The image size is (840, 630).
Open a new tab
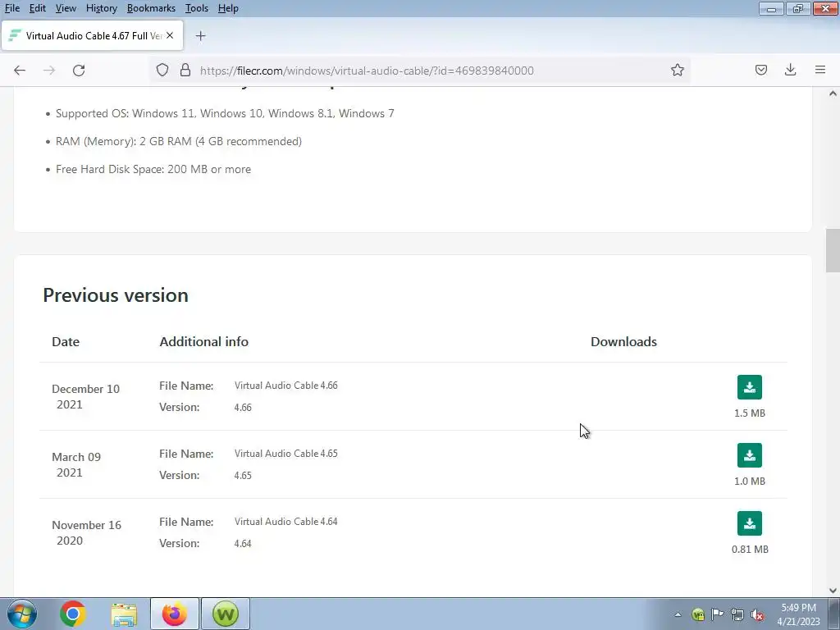point(200,36)
